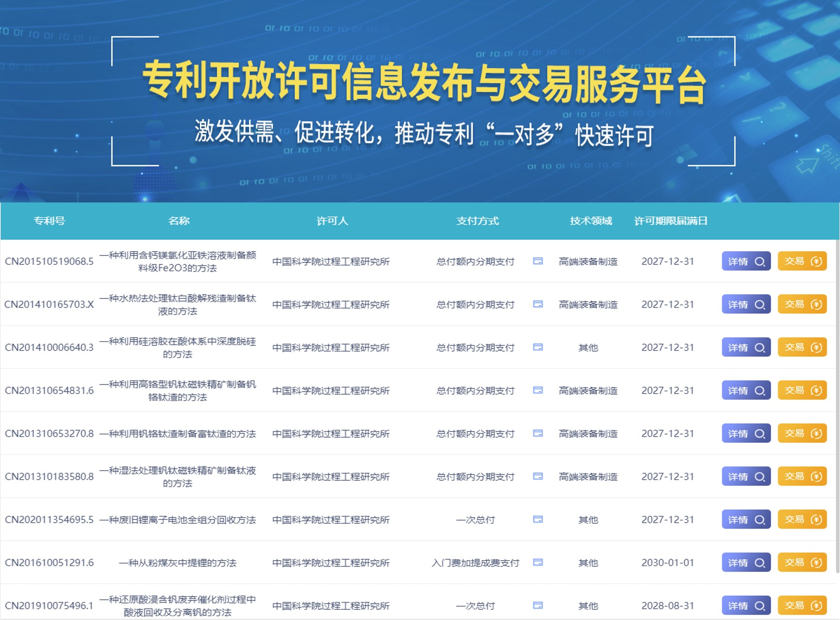View 详情 for patent CN201410006640.3
The width and height of the screenshot is (840, 620).
746,347
